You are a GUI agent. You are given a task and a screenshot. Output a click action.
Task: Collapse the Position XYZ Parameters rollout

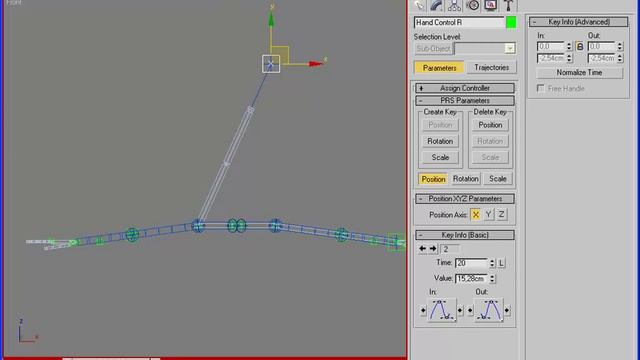464,199
